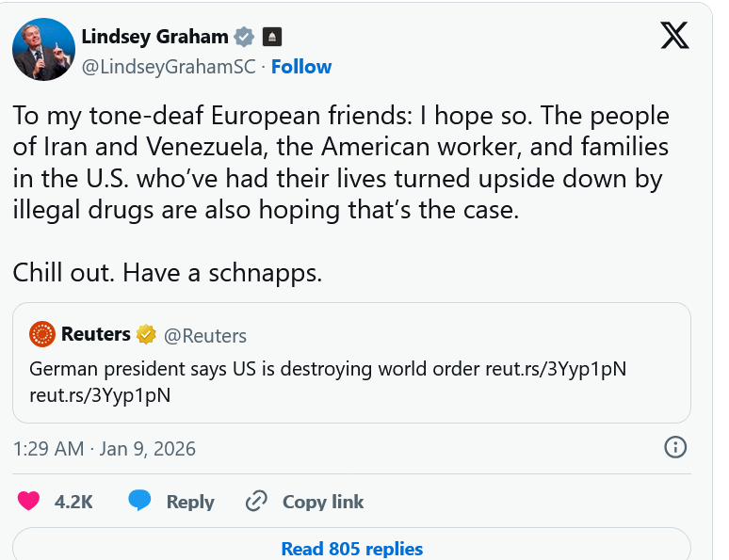Click the Reuters logo avatar
Image resolution: width=729 pixels, height=560 pixels.
42,334
